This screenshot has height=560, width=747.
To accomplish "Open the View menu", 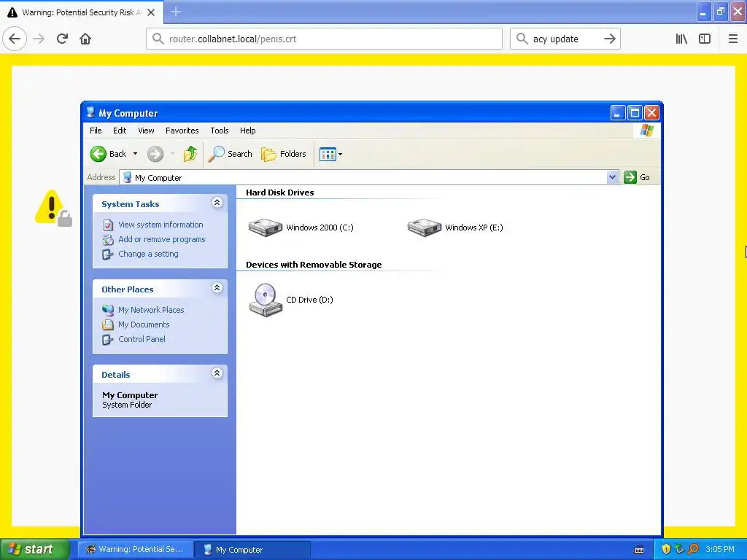I will (x=146, y=131).
